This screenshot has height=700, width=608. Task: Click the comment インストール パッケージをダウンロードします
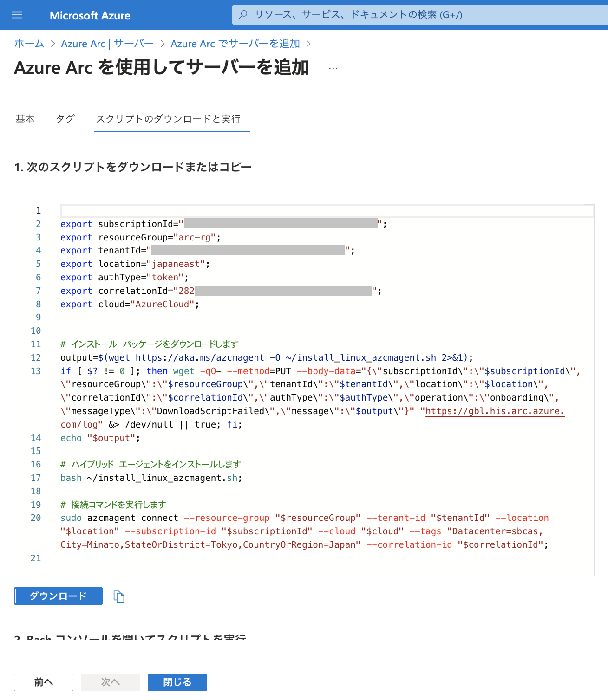click(150, 344)
